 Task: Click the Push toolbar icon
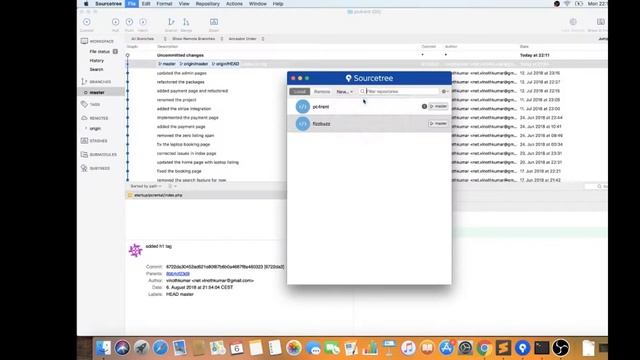coord(129,22)
